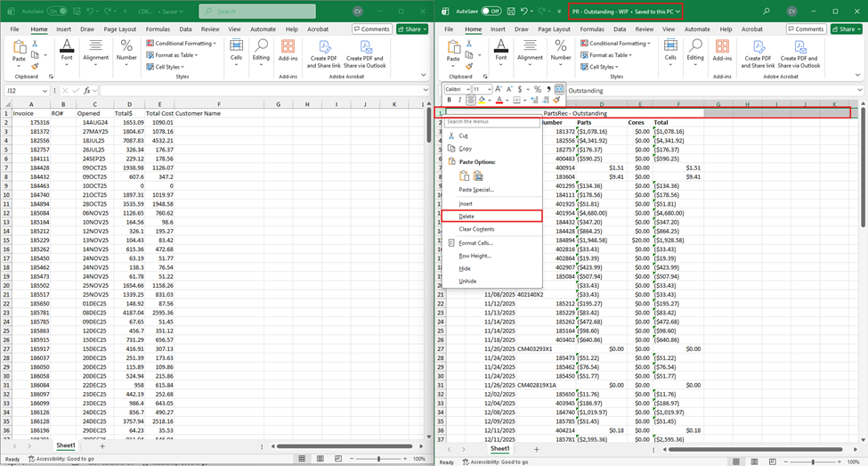Click the Save icon in left window title bar
Image resolution: width=868 pixels, height=466 pixels.
pyautogui.click(x=77, y=11)
